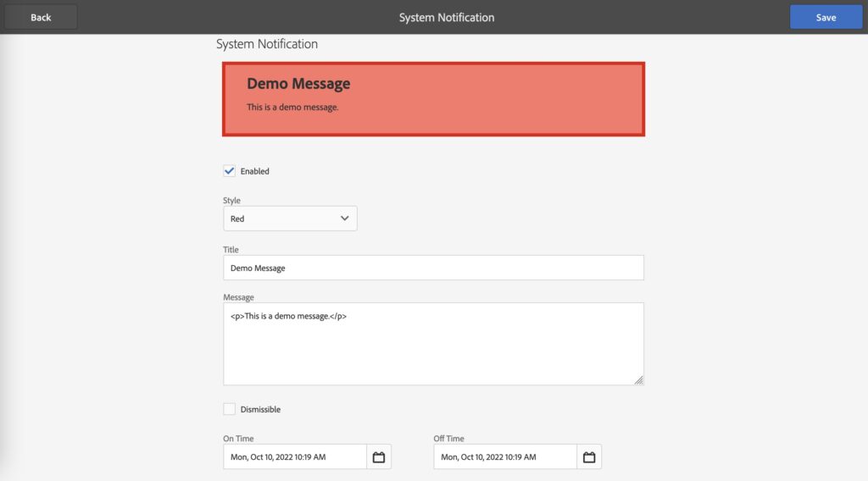Click the 'Style' field label
This screenshot has height=481, width=868.
(231, 200)
